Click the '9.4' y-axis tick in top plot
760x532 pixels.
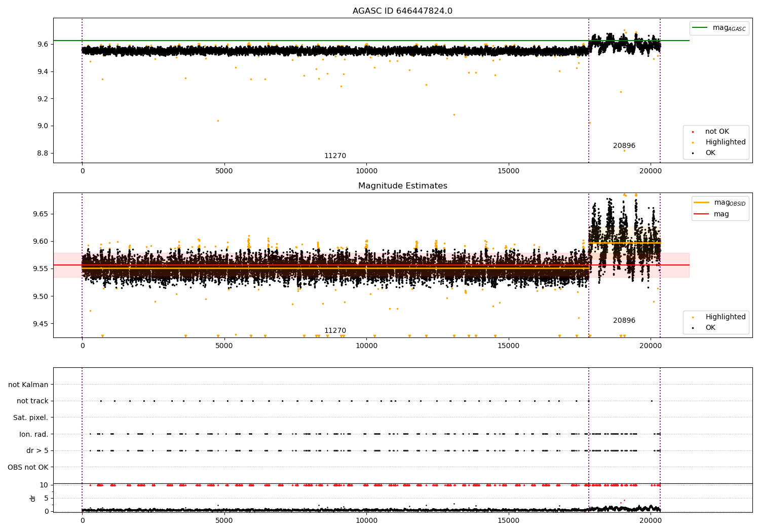point(43,71)
